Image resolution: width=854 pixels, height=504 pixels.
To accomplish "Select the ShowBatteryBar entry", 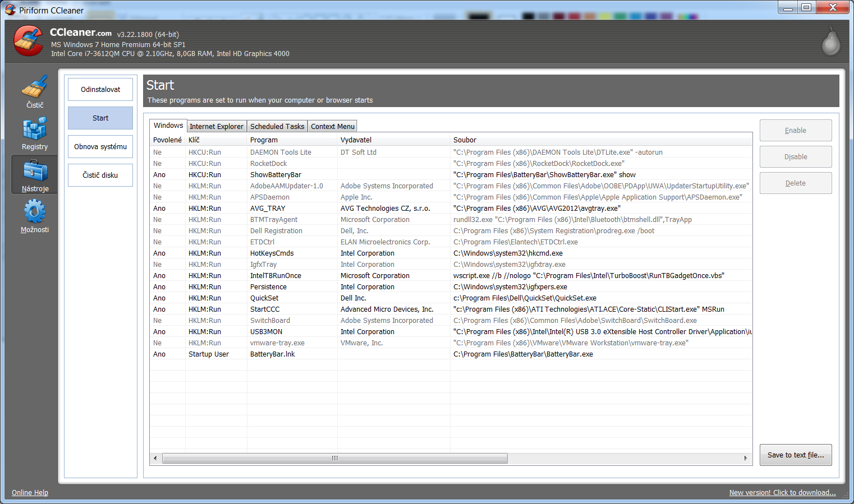I will 451,175.
